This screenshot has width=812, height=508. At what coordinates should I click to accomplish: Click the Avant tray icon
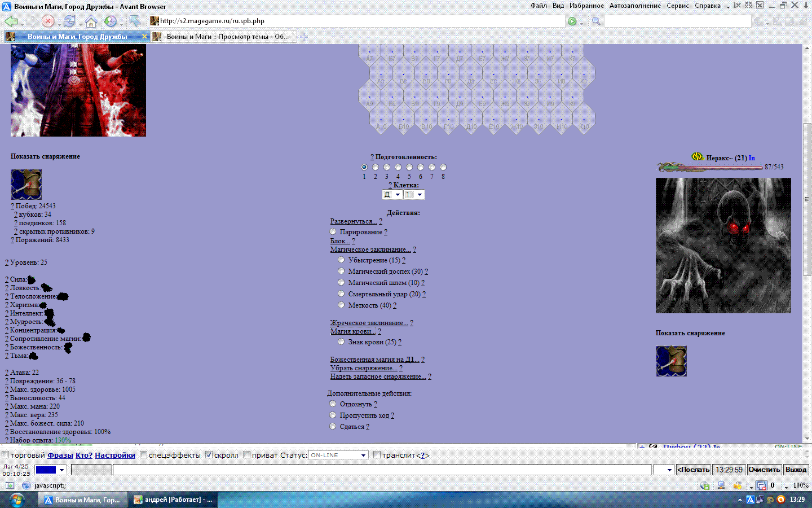[750, 500]
